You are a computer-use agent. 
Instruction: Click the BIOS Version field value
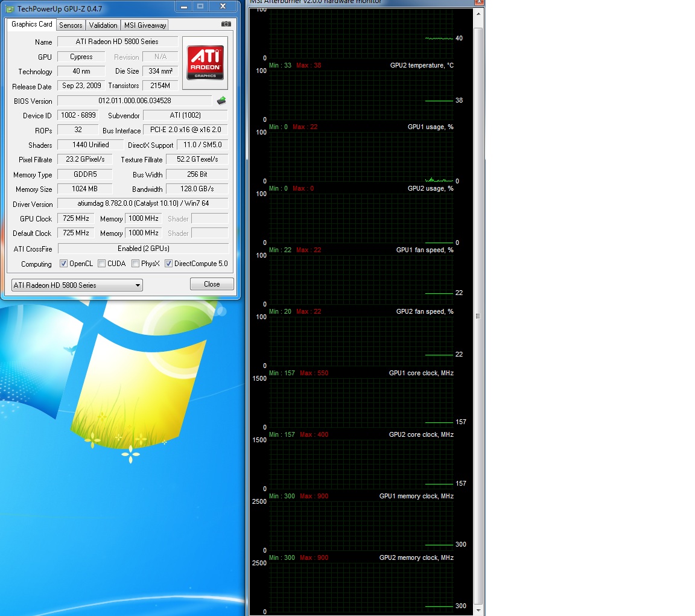point(135,101)
